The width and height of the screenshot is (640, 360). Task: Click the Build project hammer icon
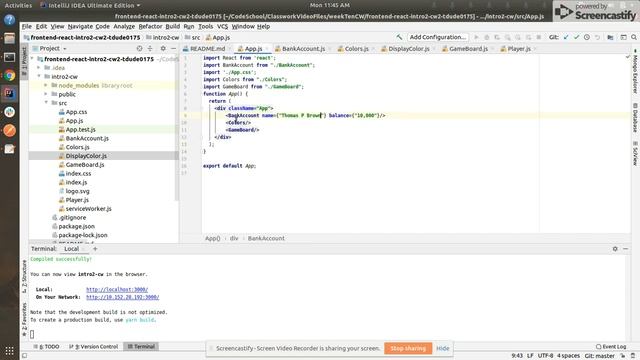click(x=399, y=37)
